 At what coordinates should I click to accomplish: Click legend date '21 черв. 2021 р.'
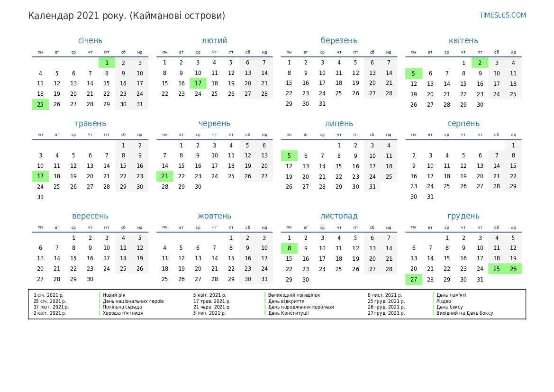point(212,307)
